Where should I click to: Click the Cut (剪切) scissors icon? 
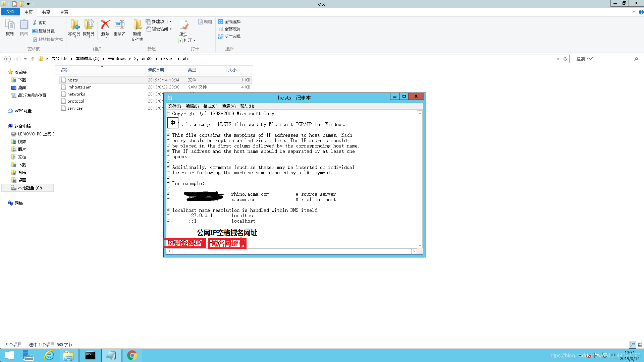[35, 23]
